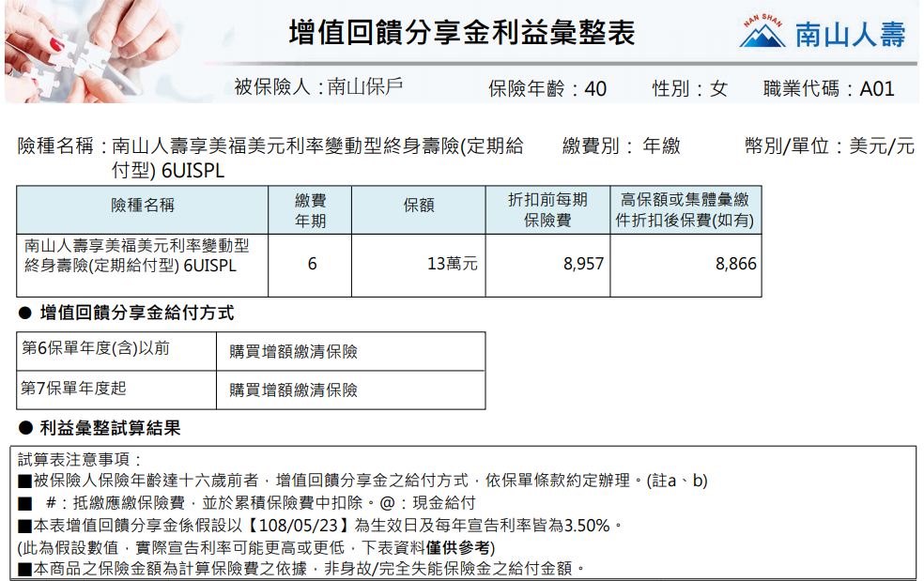Click the 高保額或集體彙繳件折扣後保費 column header
This screenshot has height=581, width=924.
pyautogui.click(x=685, y=209)
